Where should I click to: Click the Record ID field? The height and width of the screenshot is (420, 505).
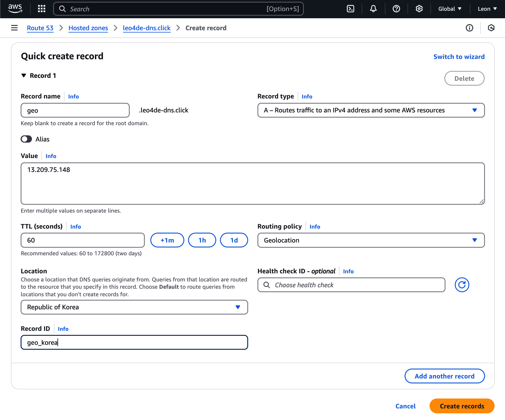134,342
